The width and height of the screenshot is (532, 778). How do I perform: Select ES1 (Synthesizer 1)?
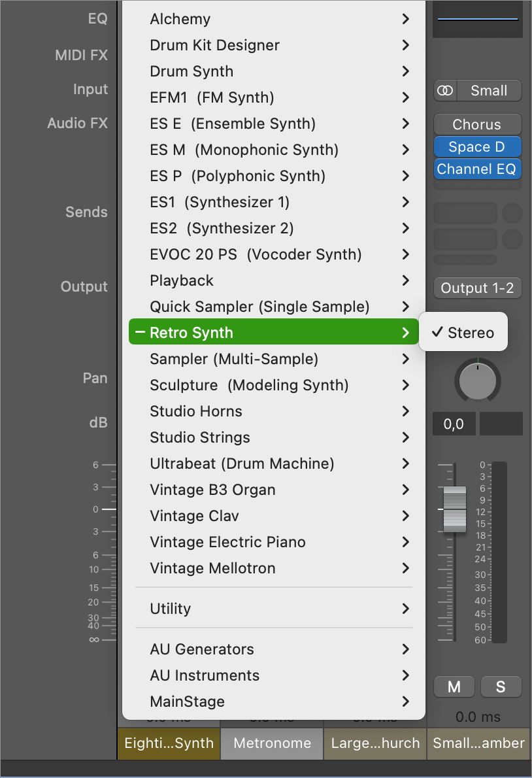pos(274,202)
